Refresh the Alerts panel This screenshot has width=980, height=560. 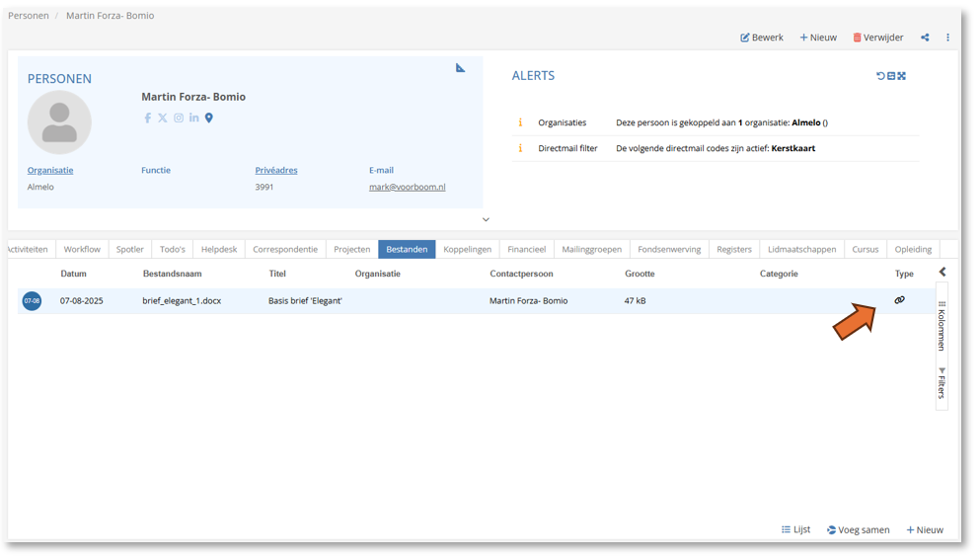point(880,76)
